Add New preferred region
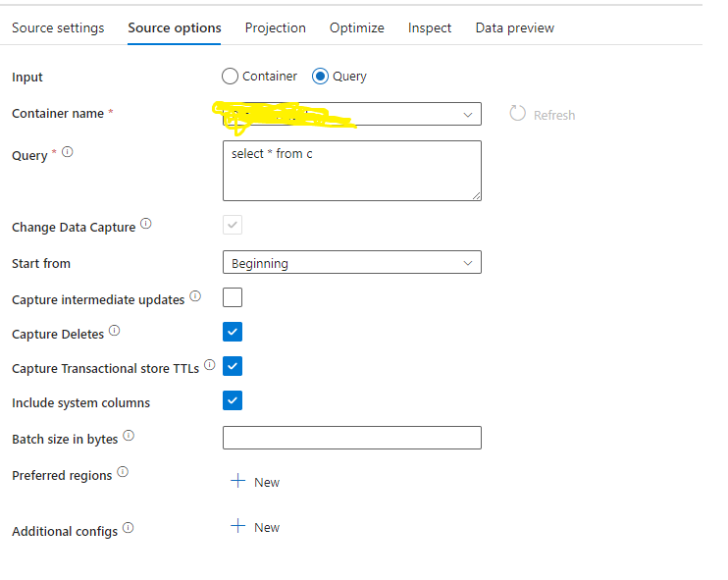The height and width of the screenshot is (580, 728). tap(255, 482)
